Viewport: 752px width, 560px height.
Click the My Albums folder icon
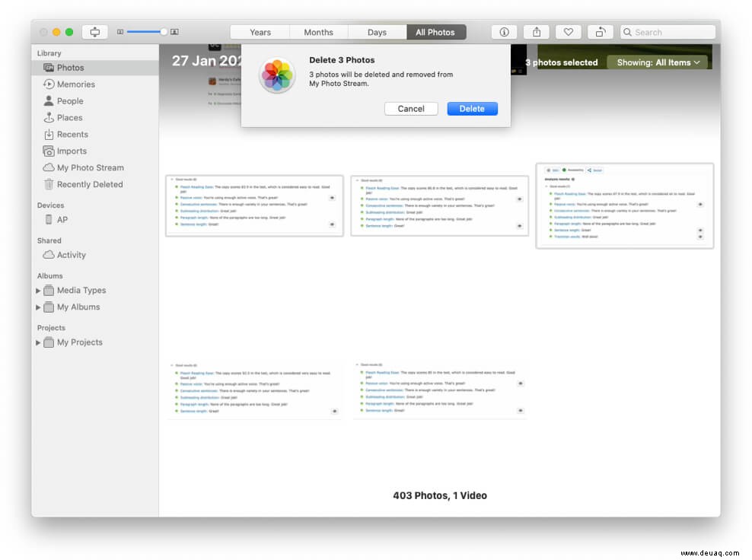(x=49, y=307)
